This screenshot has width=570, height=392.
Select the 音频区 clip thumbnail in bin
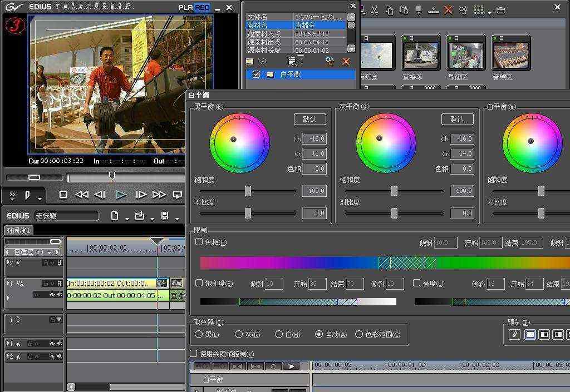coord(510,56)
